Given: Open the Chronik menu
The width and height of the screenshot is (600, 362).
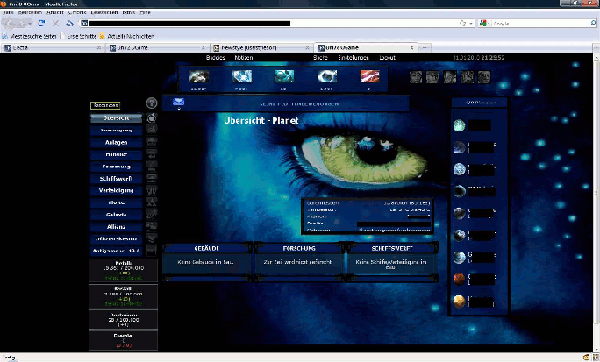Looking at the screenshot, I should tap(77, 12).
